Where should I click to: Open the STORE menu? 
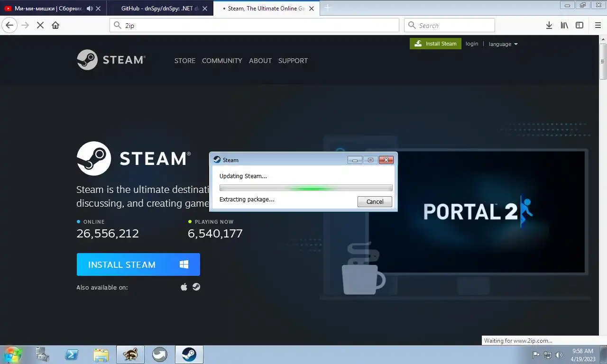(185, 61)
